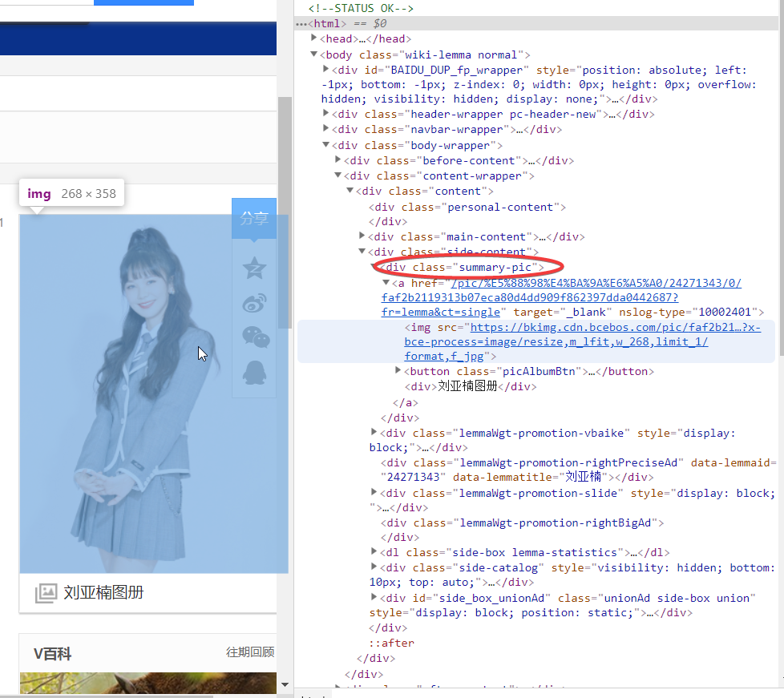The image size is (784, 698).
Task: Click the V百科 thumbnail image
Action: (148, 683)
